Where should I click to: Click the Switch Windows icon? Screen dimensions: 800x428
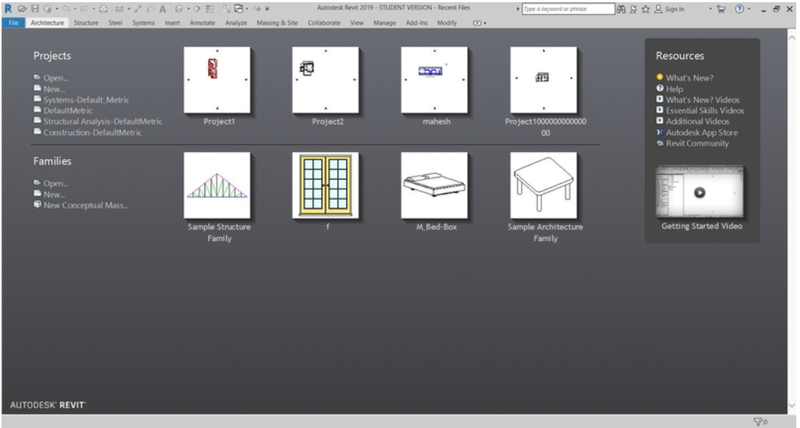tap(238, 9)
